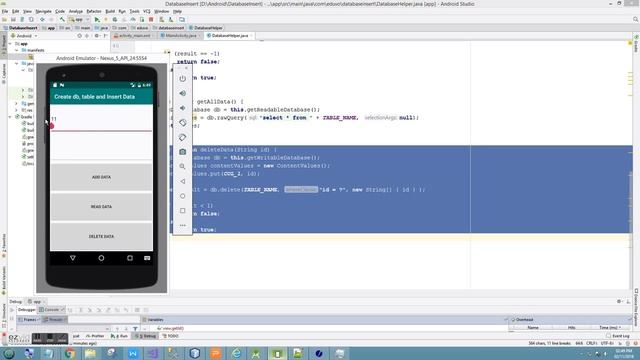Click the Frames panel label
This screenshot has width=640, height=360.
pos(29,320)
